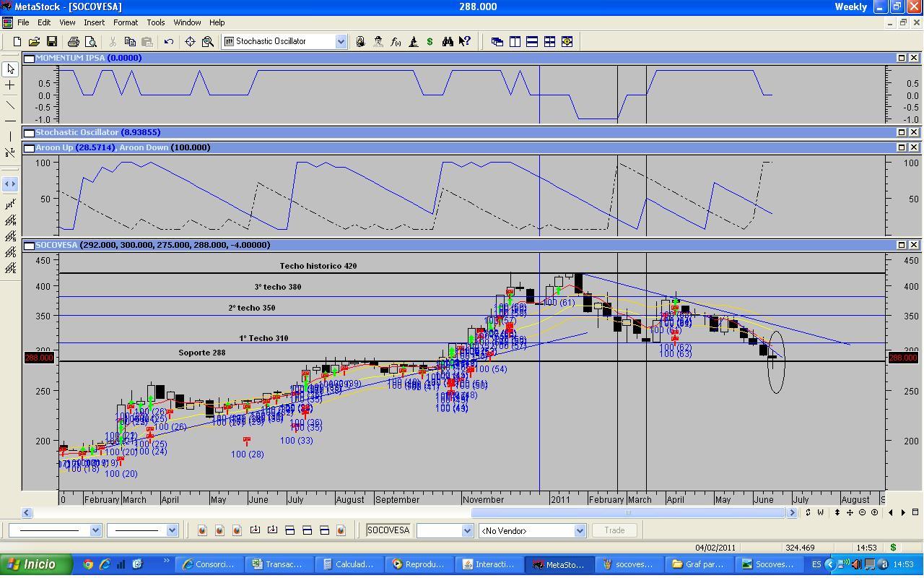The width and height of the screenshot is (924, 578).
Task: Toggle the blue double-arrow sidebar tool
Action: pos(10,184)
